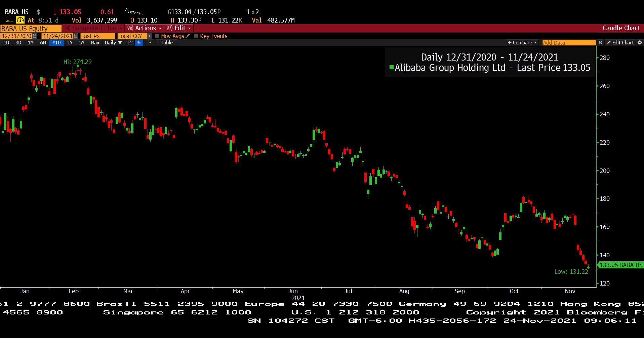This screenshot has width=644, height=338.
Task: Open chart settings gear icon
Action: pyautogui.click(x=640, y=43)
